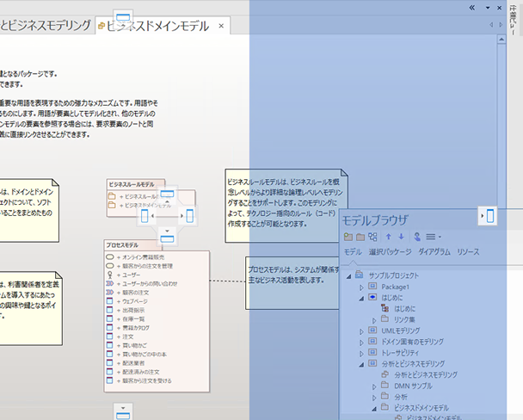523x420 pixels.
Task: Select the サンプルプロジェクト root in the tree
Action: tap(394, 275)
